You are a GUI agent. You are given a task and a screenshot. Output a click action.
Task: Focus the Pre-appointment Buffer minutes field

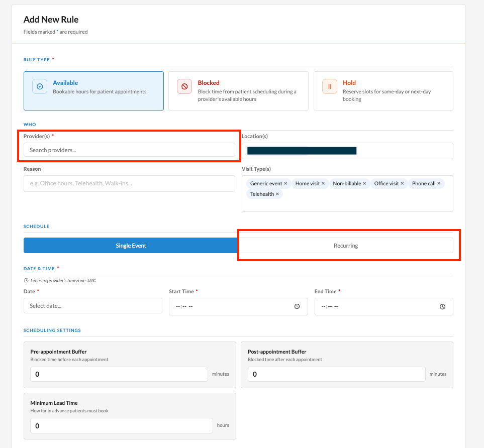click(119, 374)
